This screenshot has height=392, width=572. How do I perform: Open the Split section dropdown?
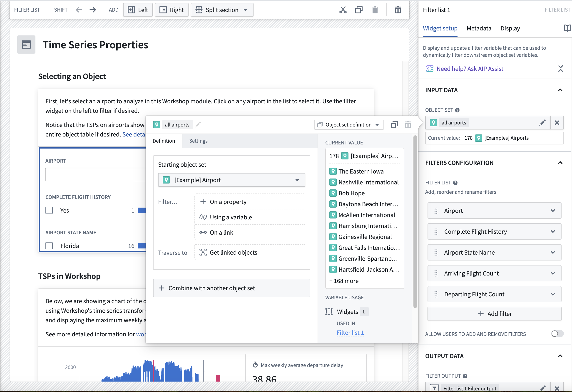coord(222,10)
